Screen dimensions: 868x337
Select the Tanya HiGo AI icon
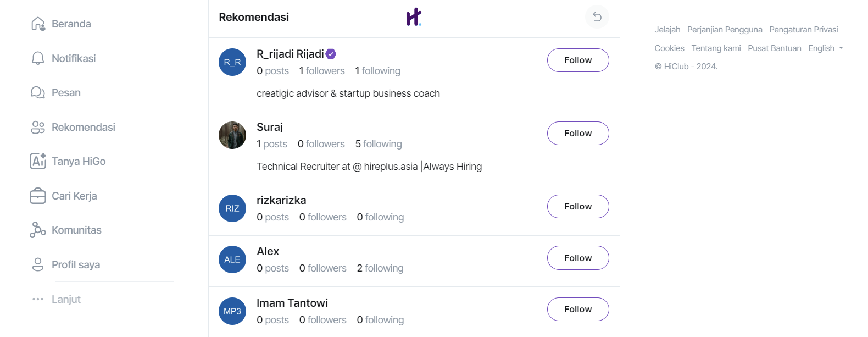38,161
